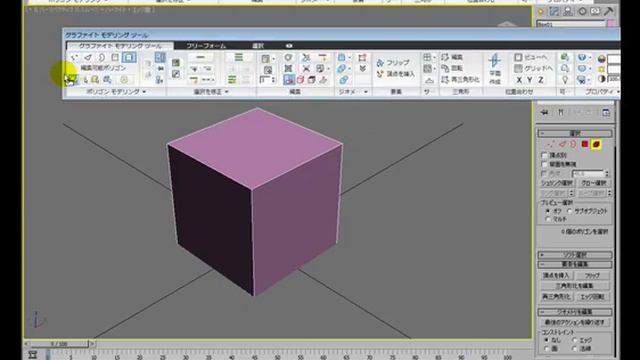The width and height of the screenshot is (640, 360).
Task: Switch to フリーフォーム tab
Action: pos(206,46)
